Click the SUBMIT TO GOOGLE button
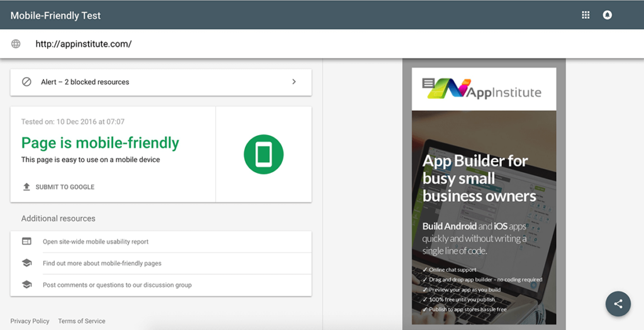Viewport: 644px width, 330px height. (x=58, y=187)
